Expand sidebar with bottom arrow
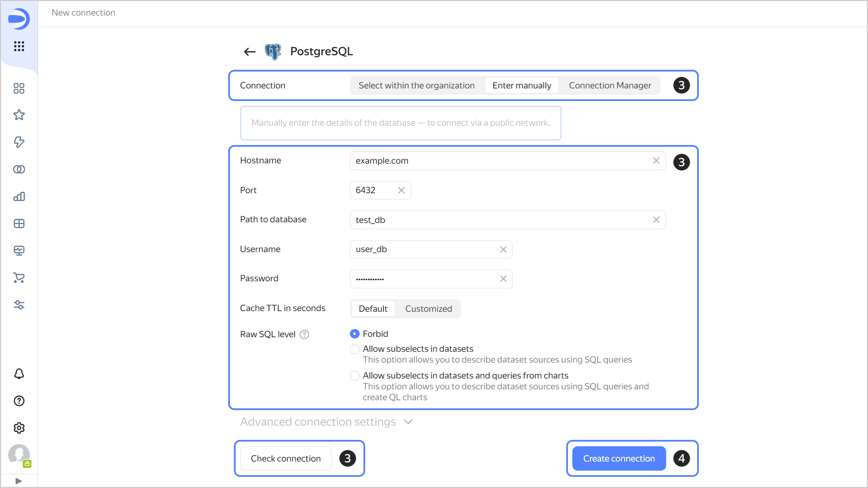Image resolution: width=868 pixels, height=488 pixels. pos(19,481)
